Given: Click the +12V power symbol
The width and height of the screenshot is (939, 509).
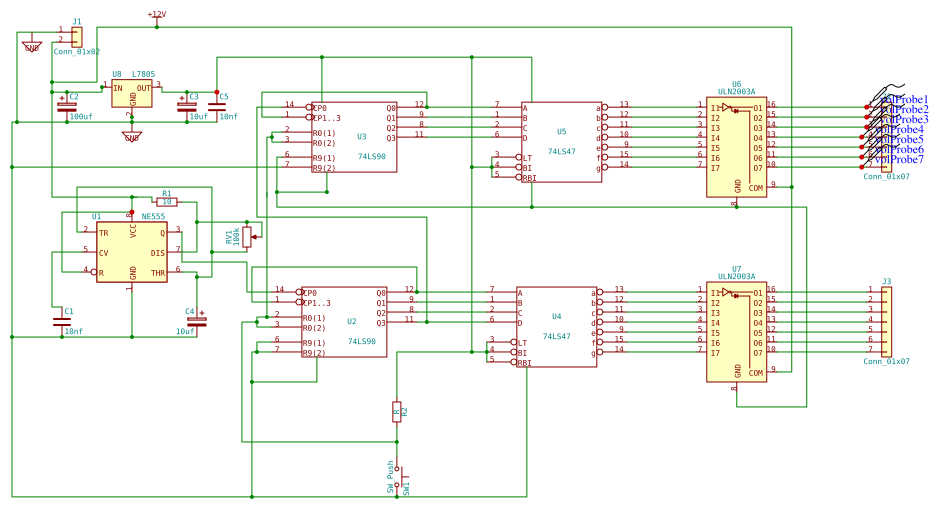Looking at the screenshot, I should (x=157, y=18).
